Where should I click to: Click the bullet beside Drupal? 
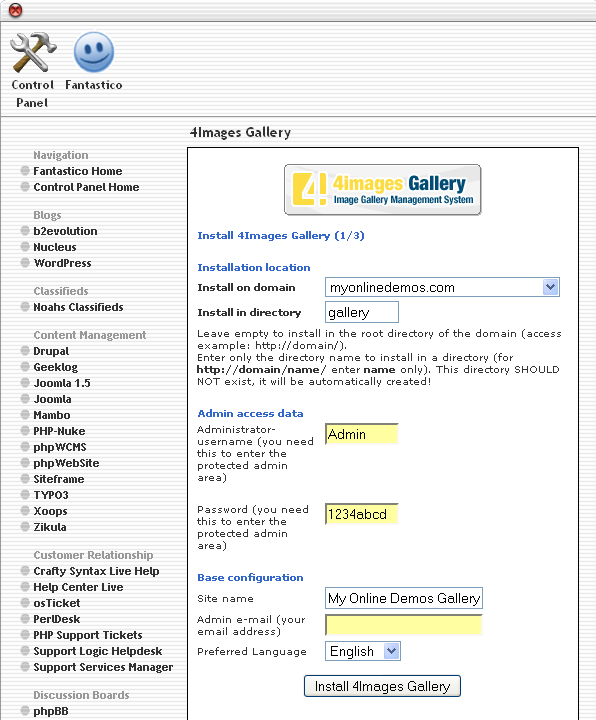point(25,351)
